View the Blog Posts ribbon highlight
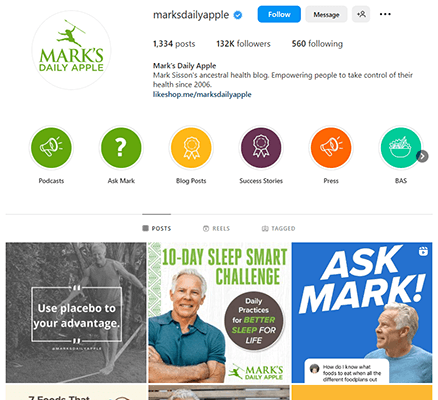 click(191, 147)
